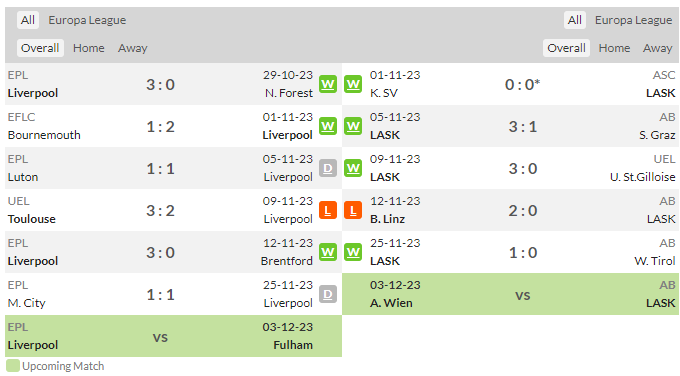Click the W badge for K. SV vs LASK

353,84
